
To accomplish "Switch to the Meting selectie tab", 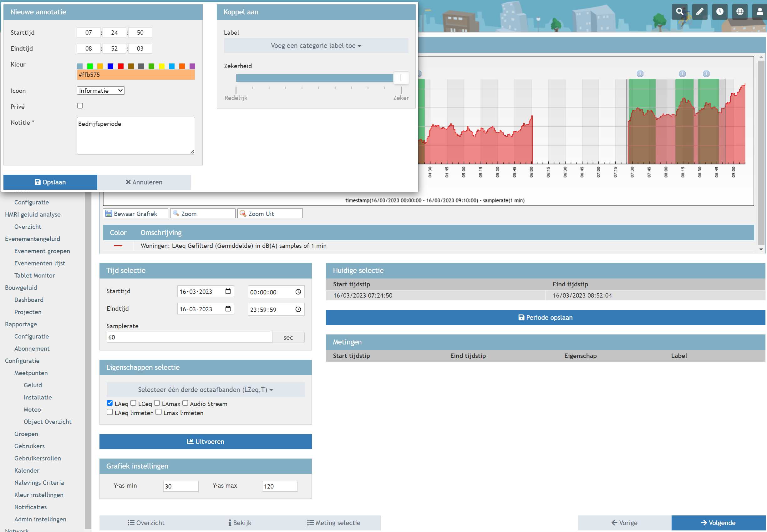I will (333, 523).
